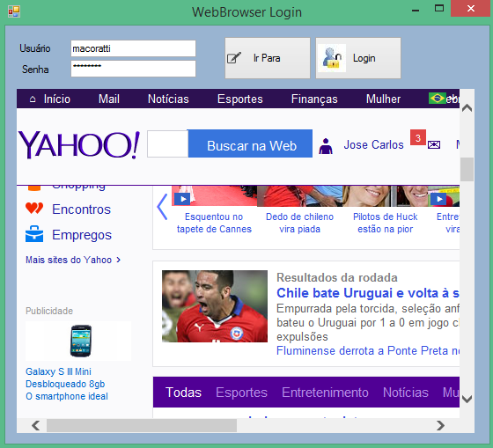Open Pilotos de Huck estão na pior
Screen dimensions: 493x448
(x=386, y=223)
